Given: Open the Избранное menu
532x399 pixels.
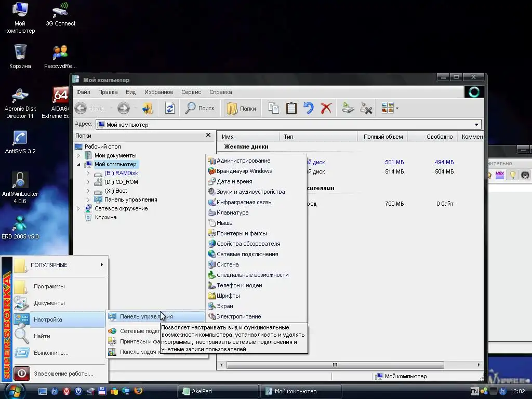Looking at the screenshot, I should (x=158, y=92).
